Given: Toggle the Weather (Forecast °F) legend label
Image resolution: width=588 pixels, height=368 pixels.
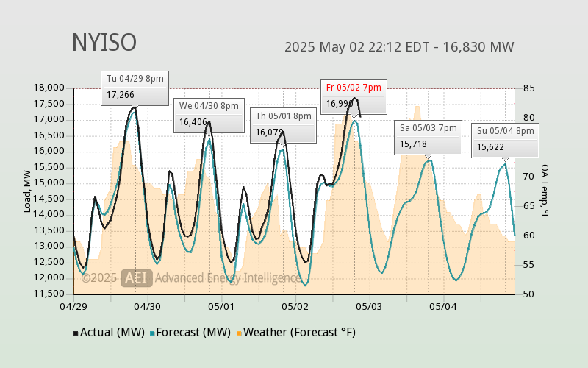Looking at the screenshot, I should click(299, 333).
